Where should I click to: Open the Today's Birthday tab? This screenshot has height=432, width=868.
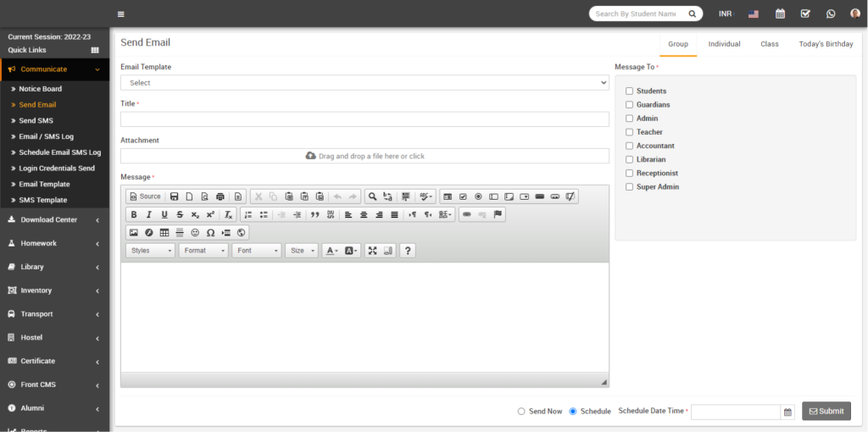[825, 44]
